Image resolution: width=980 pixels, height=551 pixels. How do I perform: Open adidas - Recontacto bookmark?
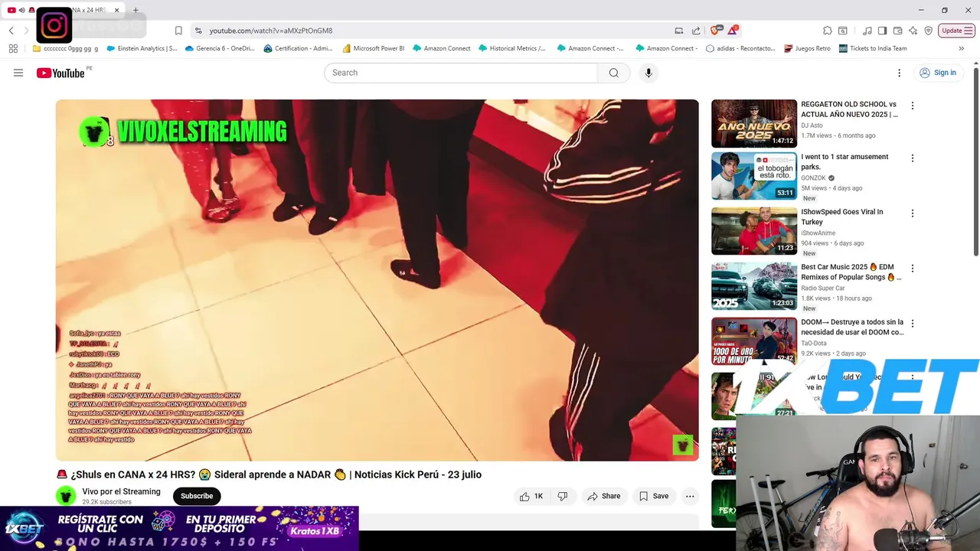(x=740, y=48)
